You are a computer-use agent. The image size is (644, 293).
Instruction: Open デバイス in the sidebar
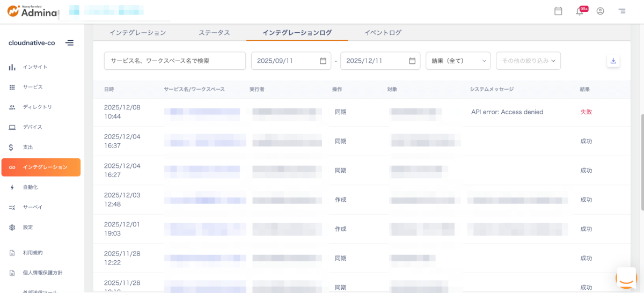coord(32,127)
